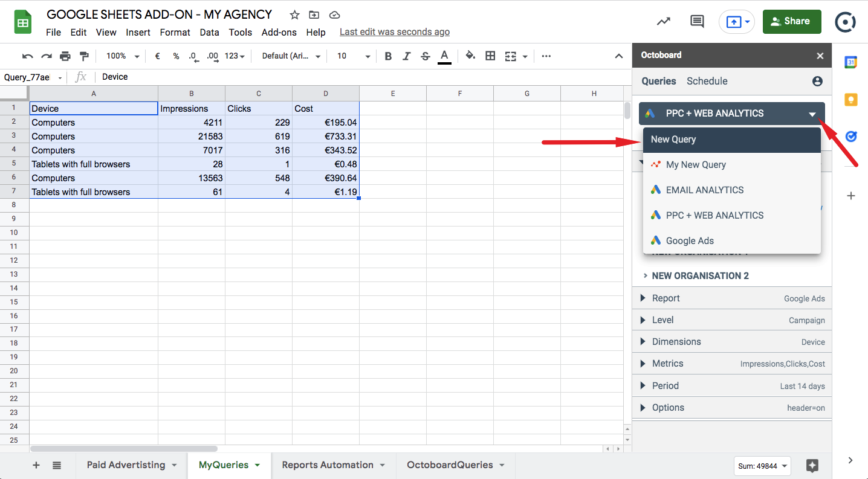This screenshot has width=868, height=479.
Task: Choose Google Ads query from list
Action: click(732, 241)
